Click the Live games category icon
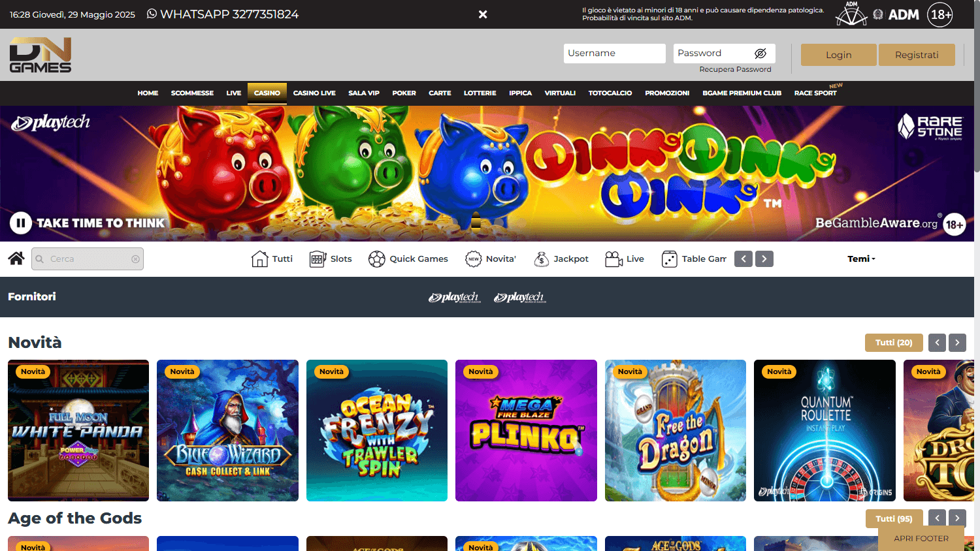Viewport: 980px width, 551px height. click(612, 259)
